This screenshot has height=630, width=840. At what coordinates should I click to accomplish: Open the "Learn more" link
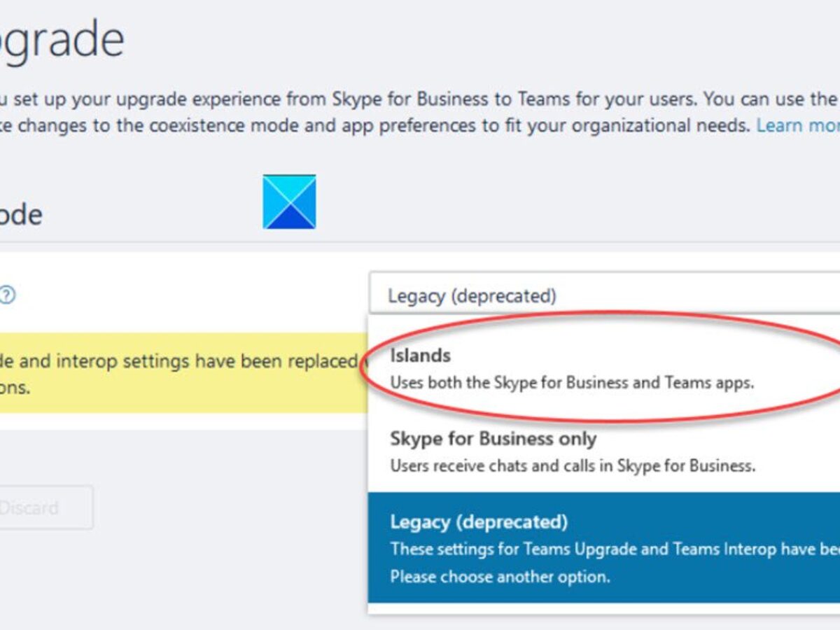pos(798,126)
